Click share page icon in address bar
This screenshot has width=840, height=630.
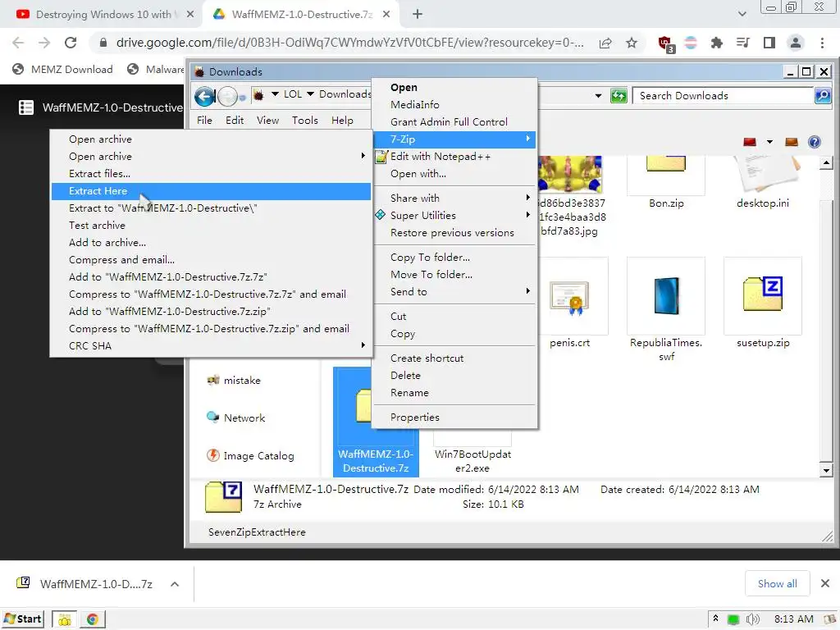tap(605, 43)
